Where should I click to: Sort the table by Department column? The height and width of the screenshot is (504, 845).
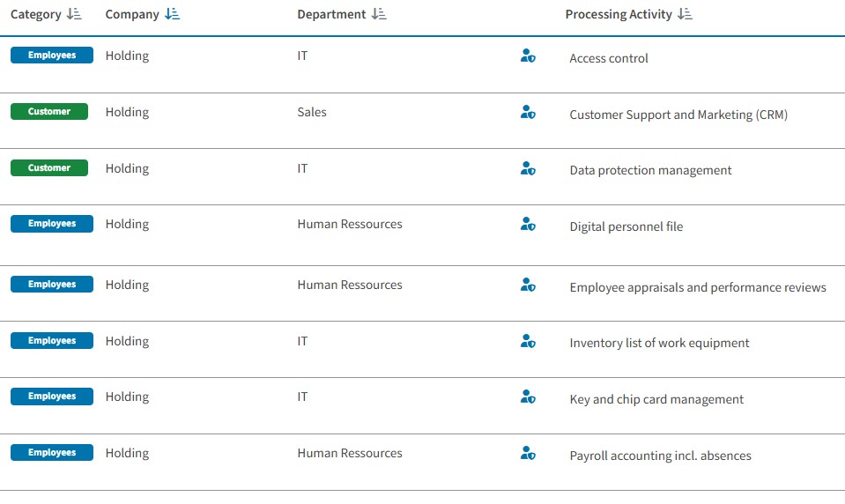tap(379, 14)
